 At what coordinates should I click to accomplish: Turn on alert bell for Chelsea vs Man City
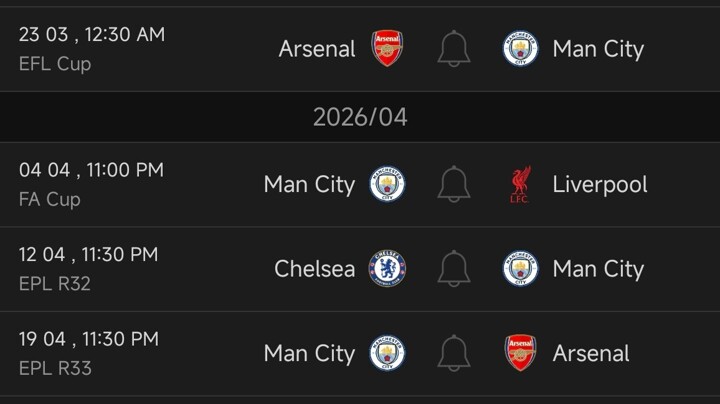tap(454, 269)
